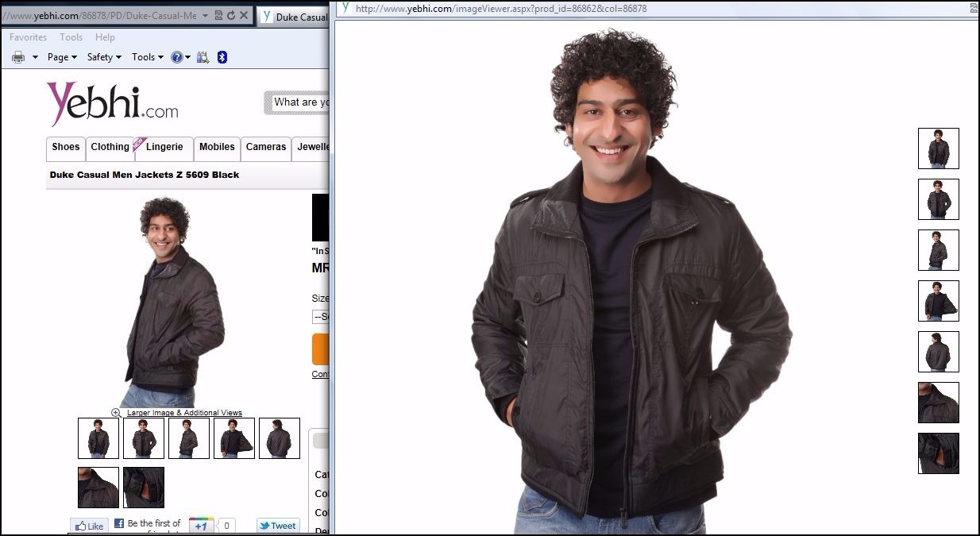Open the Favorites menu
Viewport: 980px width, 536px height.
coord(28,37)
